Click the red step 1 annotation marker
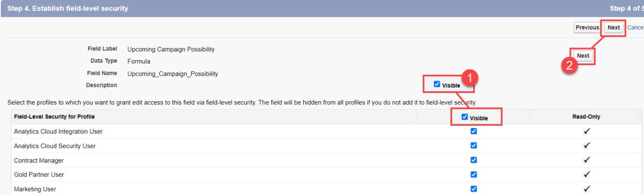The height and width of the screenshot is (195, 644). click(x=470, y=78)
